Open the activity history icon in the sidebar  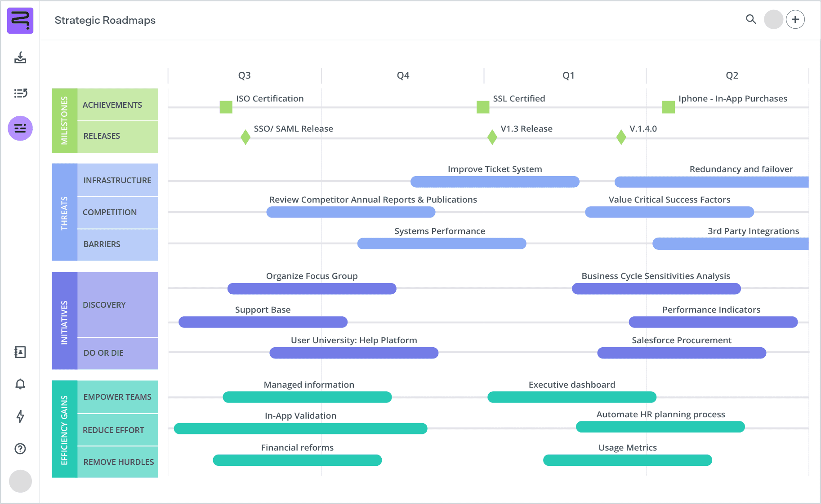click(20, 93)
